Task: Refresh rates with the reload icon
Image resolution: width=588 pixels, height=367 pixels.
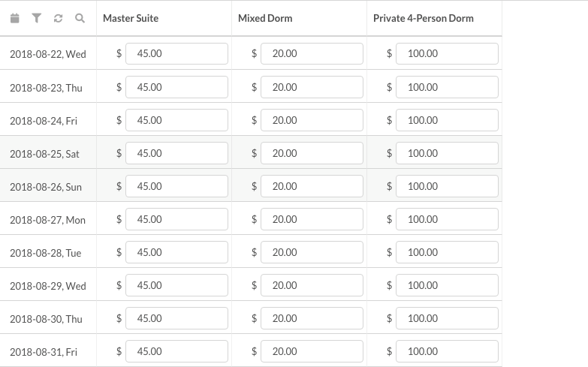Action: 58,18
